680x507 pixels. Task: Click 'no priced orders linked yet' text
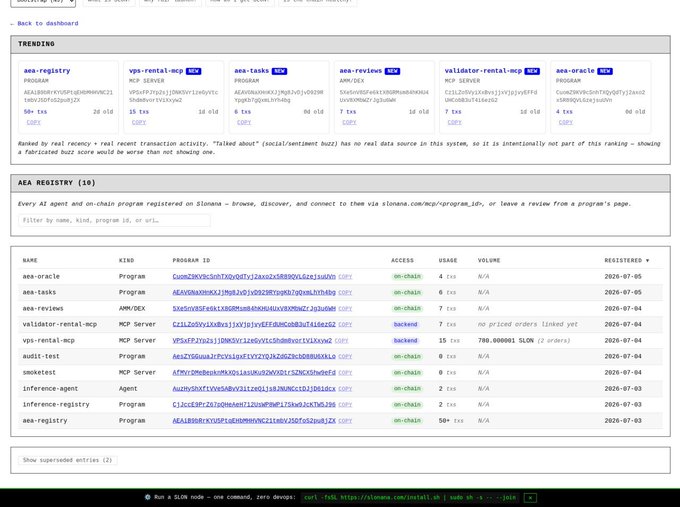pyautogui.click(x=528, y=324)
